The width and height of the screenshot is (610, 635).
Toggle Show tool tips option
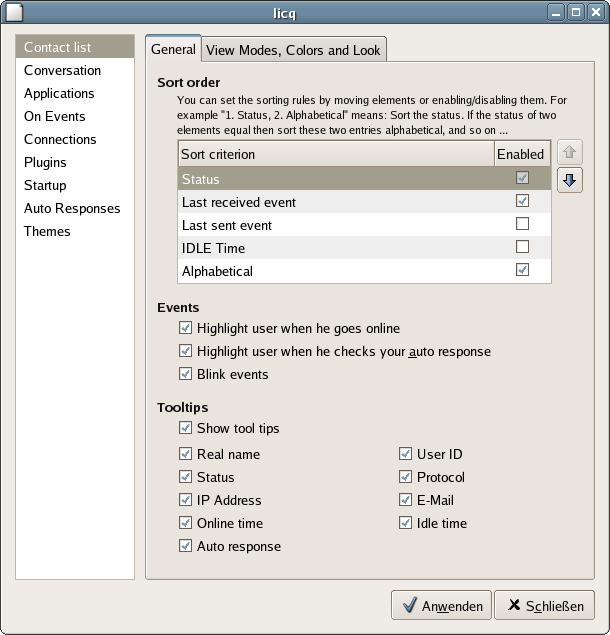(185, 428)
